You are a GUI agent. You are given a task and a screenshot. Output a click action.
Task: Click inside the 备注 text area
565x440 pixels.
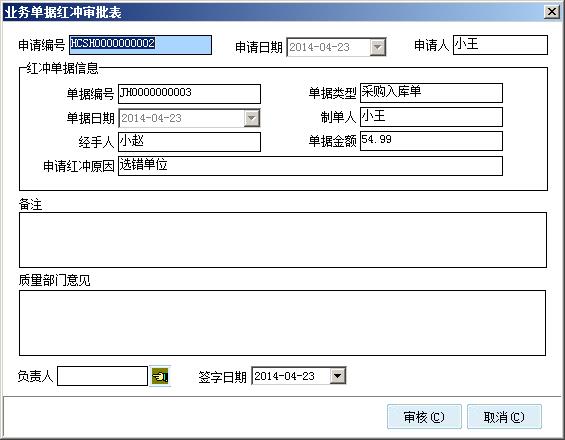283,240
